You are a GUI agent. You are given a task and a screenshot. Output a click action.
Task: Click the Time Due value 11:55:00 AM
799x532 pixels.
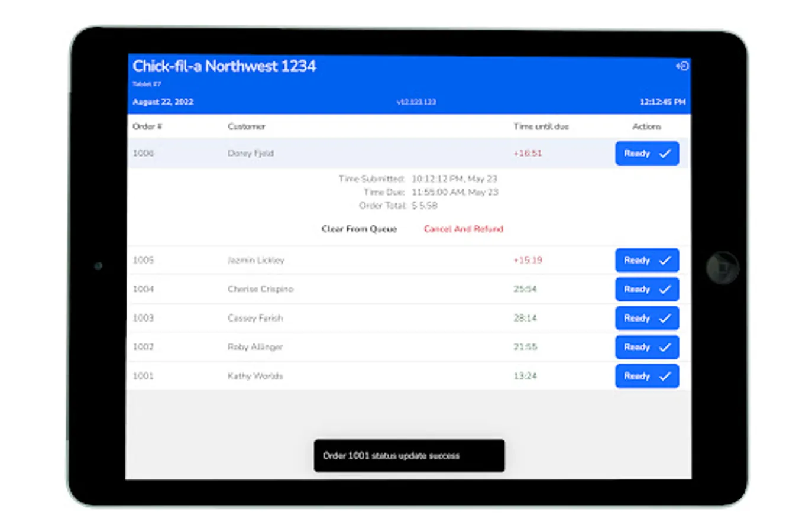coord(455,192)
